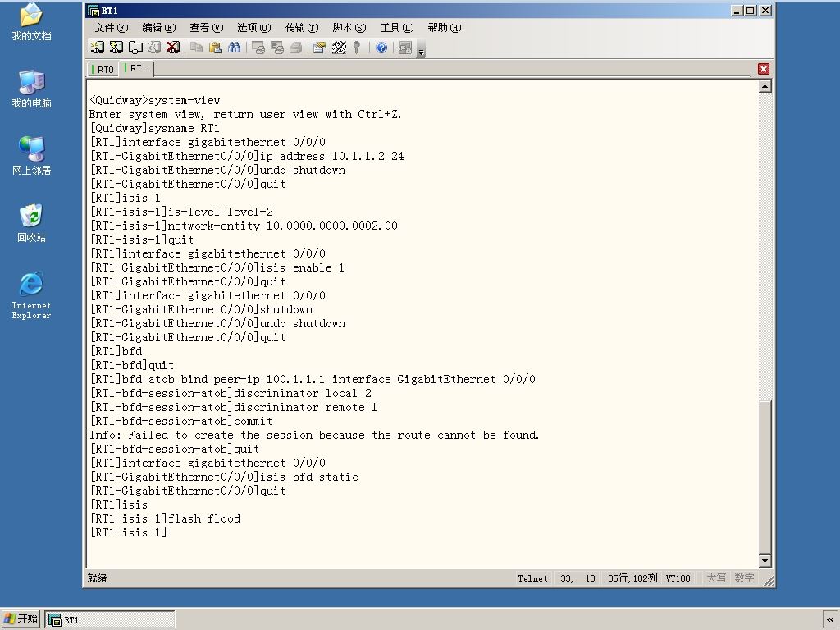The width and height of the screenshot is (840, 630).
Task: Open 我的文档 desktop icon
Action: tap(32, 22)
